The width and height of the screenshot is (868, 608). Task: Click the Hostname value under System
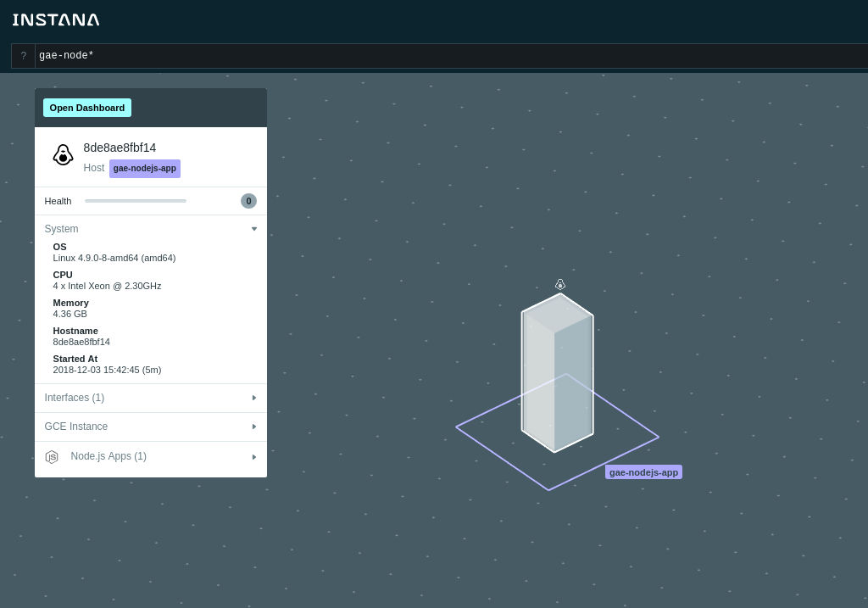tap(81, 343)
